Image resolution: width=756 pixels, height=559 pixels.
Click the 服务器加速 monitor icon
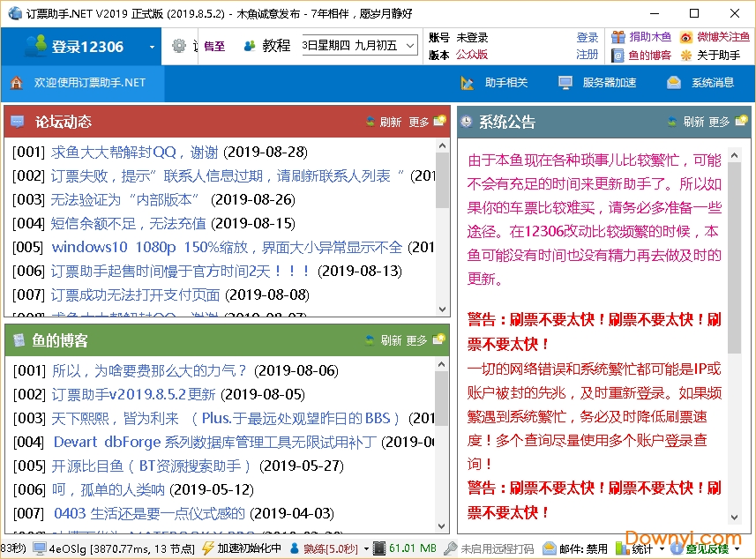coord(565,84)
